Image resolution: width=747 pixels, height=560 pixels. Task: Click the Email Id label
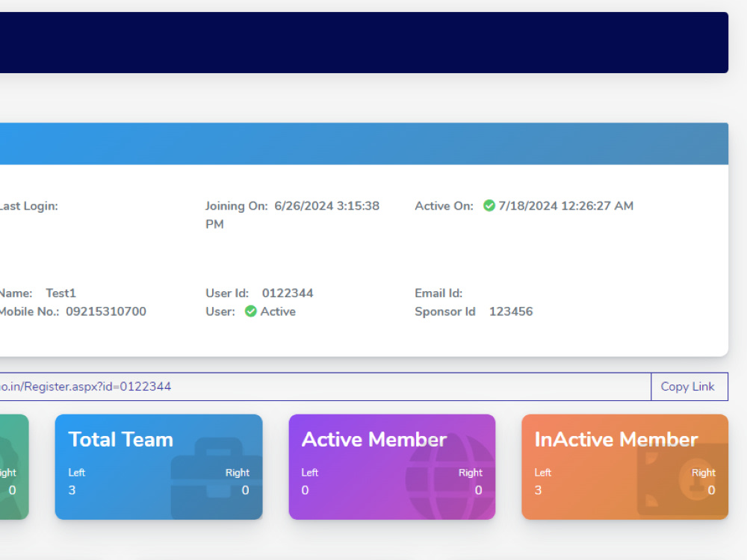[x=438, y=293]
